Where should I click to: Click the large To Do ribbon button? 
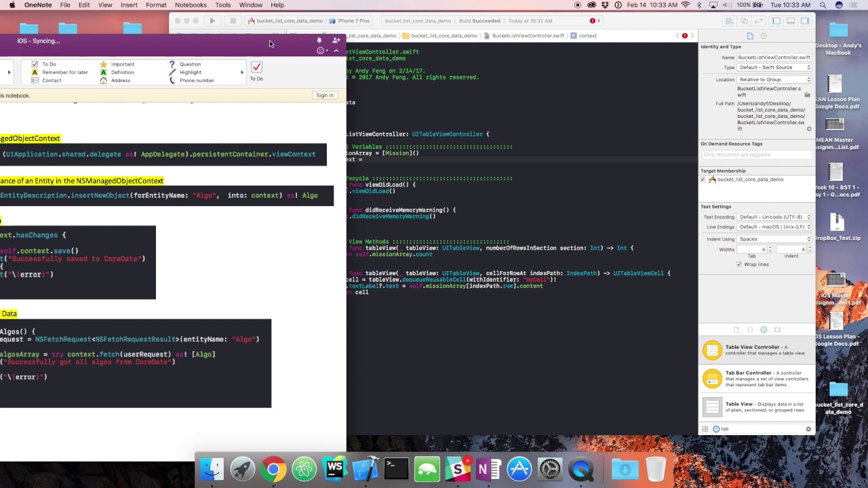pyautogui.click(x=256, y=71)
